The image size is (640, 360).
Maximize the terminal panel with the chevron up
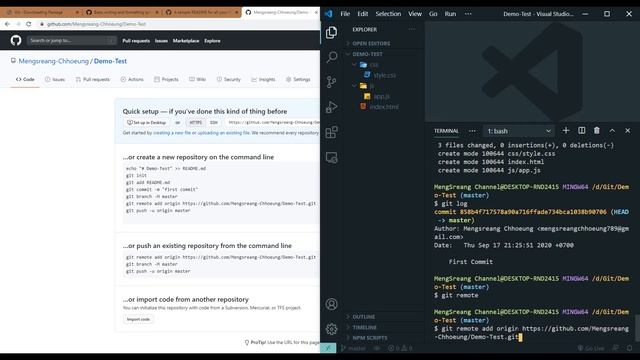[x=612, y=131]
